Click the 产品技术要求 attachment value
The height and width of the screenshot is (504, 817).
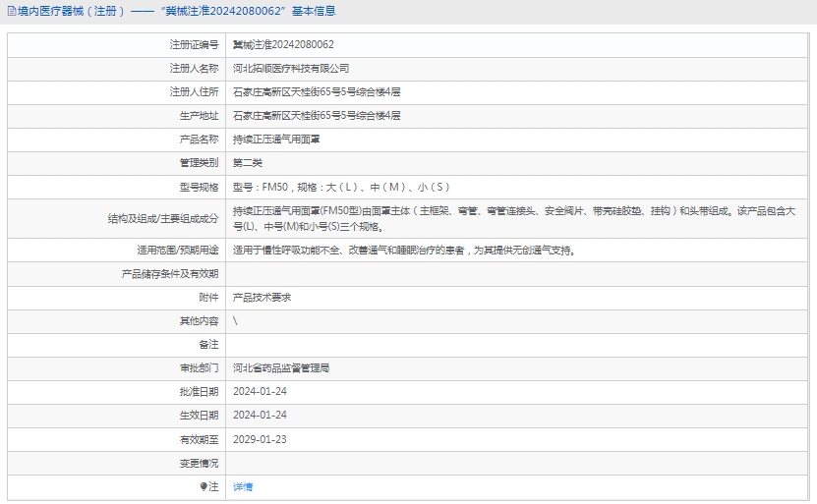coord(262,298)
